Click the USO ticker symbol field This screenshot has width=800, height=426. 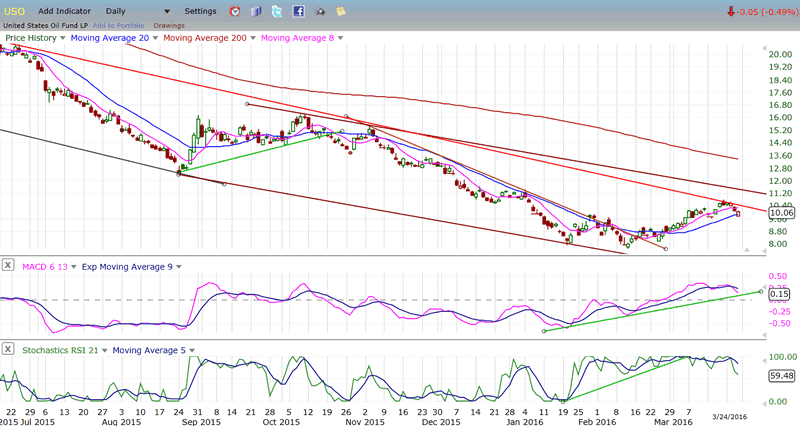[16, 11]
